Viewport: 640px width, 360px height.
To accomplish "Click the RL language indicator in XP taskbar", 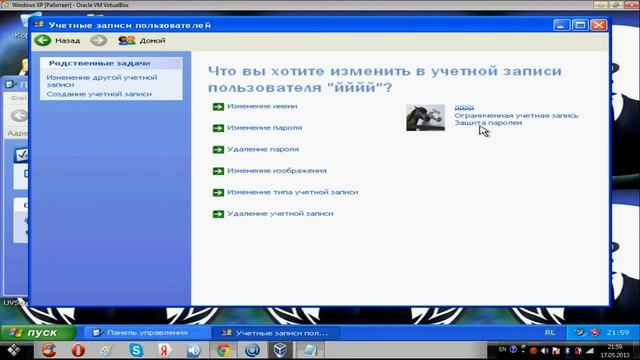I will click(549, 333).
